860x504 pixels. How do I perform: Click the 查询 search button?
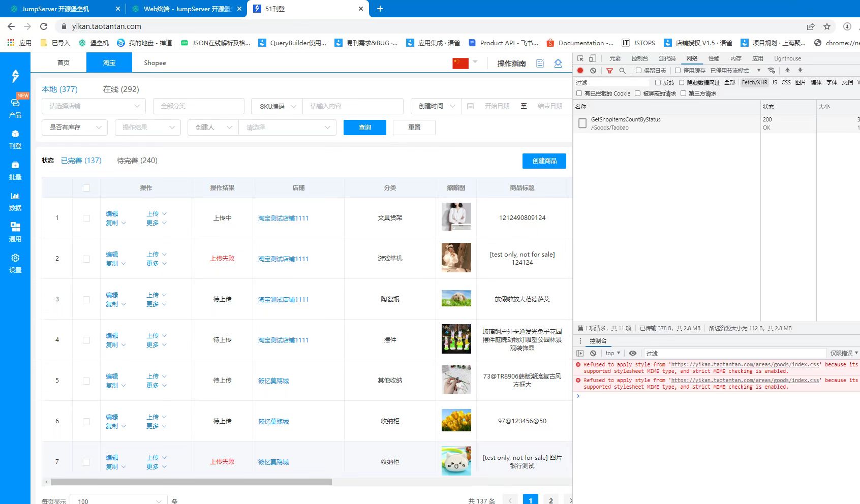[x=365, y=128]
